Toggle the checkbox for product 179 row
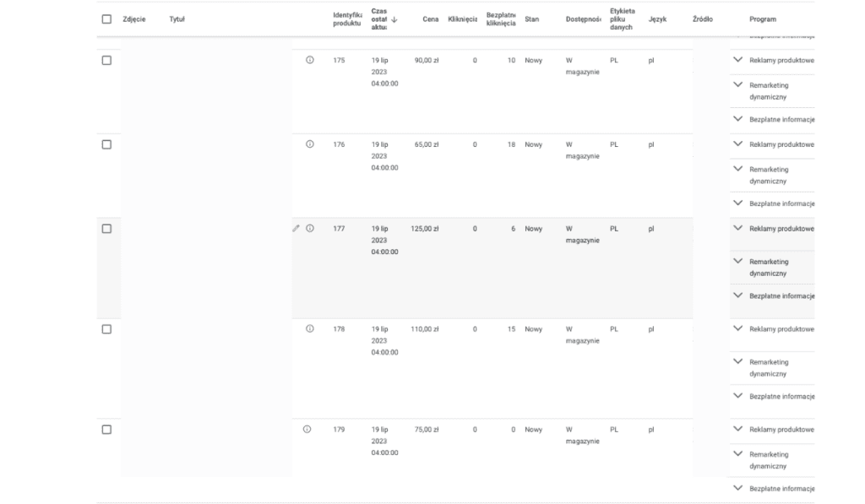Viewport: 865px width, 504px height. point(106,429)
